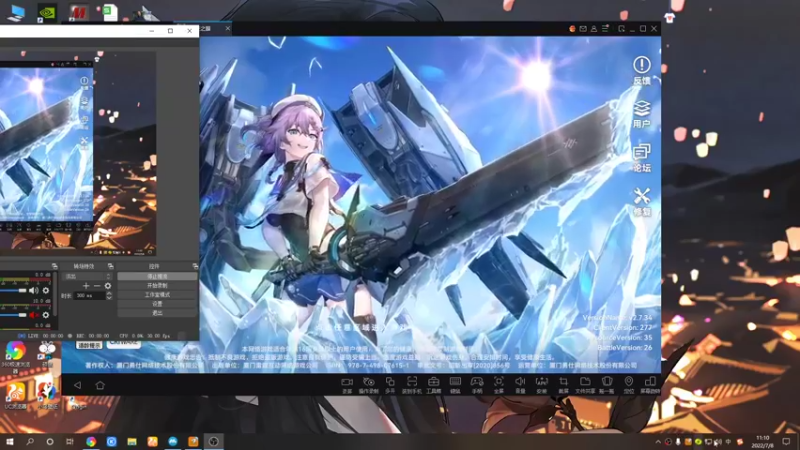800x450 pixels.
Task: Open 论坛 forum icon in game
Action: tap(641, 158)
